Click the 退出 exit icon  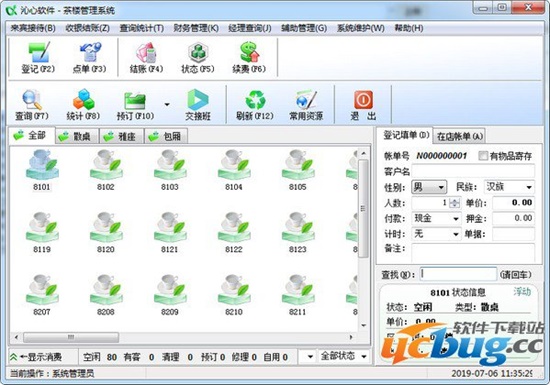[363, 105]
